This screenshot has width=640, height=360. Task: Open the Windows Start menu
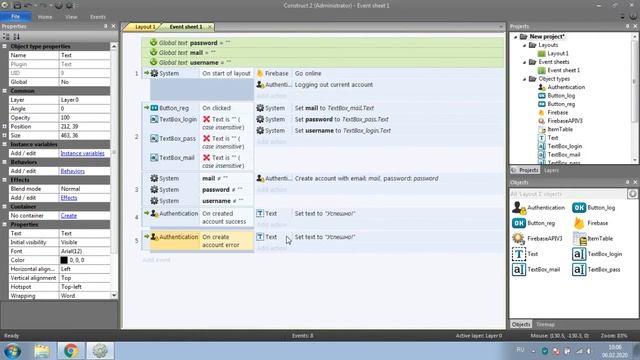tap(13, 351)
